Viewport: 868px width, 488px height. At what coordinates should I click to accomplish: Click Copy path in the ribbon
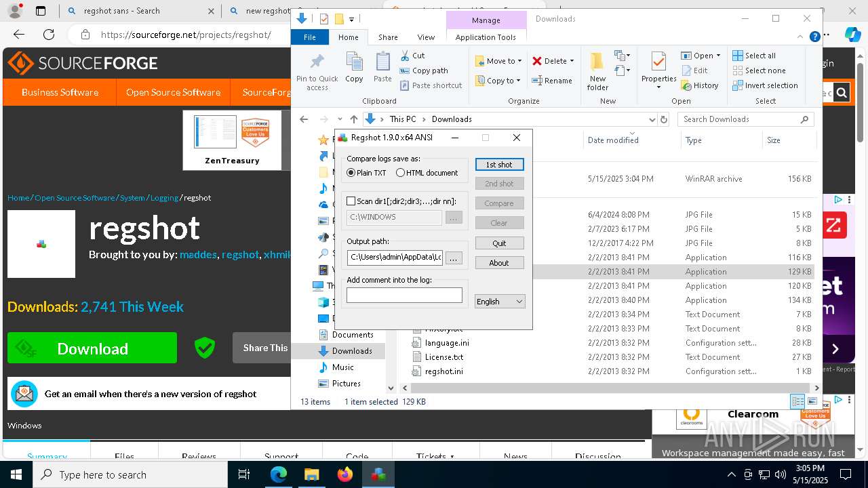[x=424, y=70]
